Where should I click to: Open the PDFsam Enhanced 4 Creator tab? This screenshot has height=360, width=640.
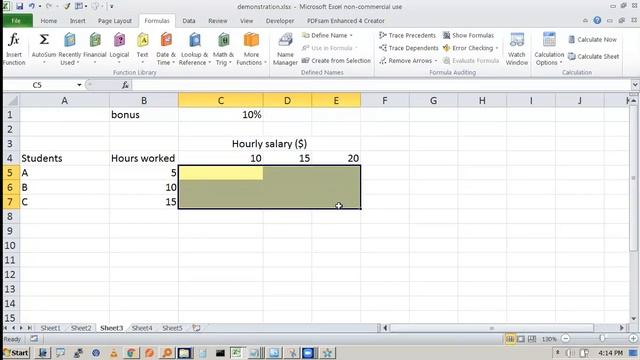pos(346,21)
